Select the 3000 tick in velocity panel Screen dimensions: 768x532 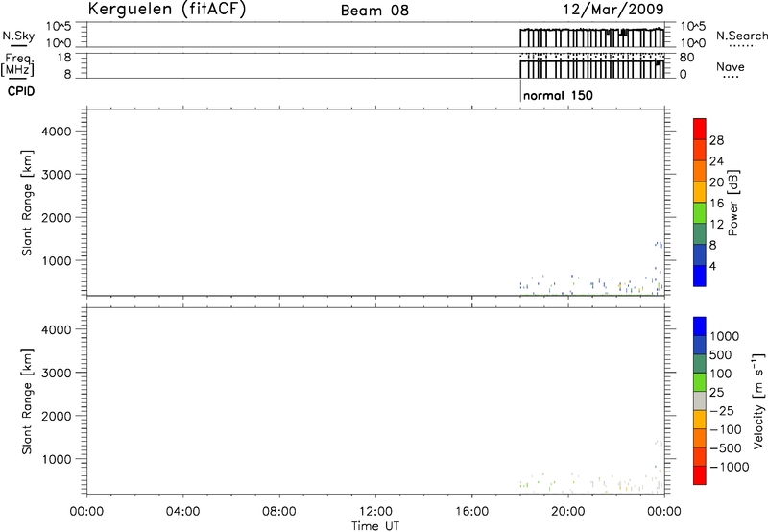pos(57,373)
